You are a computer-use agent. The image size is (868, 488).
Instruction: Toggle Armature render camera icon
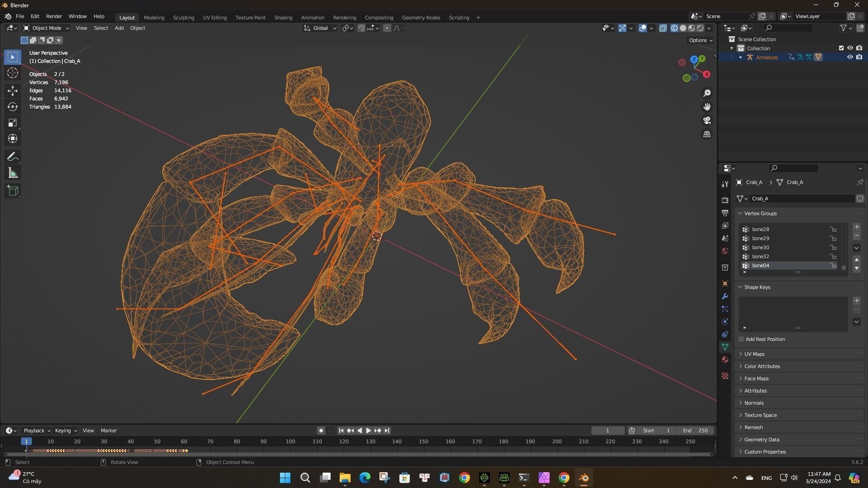pos(859,57)
